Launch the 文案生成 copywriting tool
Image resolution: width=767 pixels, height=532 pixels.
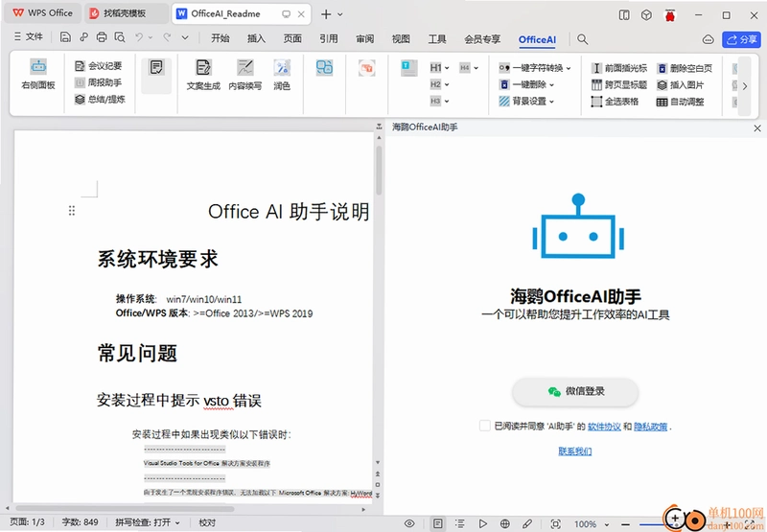[203, 75]
